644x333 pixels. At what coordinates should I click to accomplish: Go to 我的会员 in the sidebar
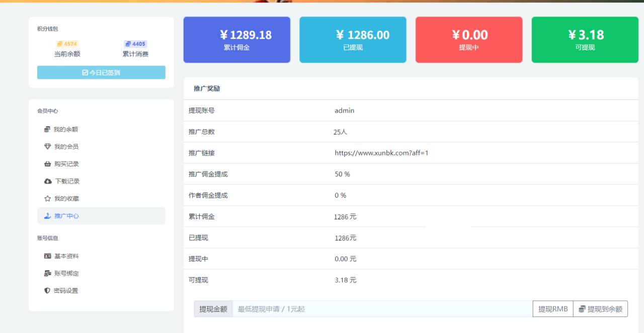pyautogui.click(x=66, y=147)
